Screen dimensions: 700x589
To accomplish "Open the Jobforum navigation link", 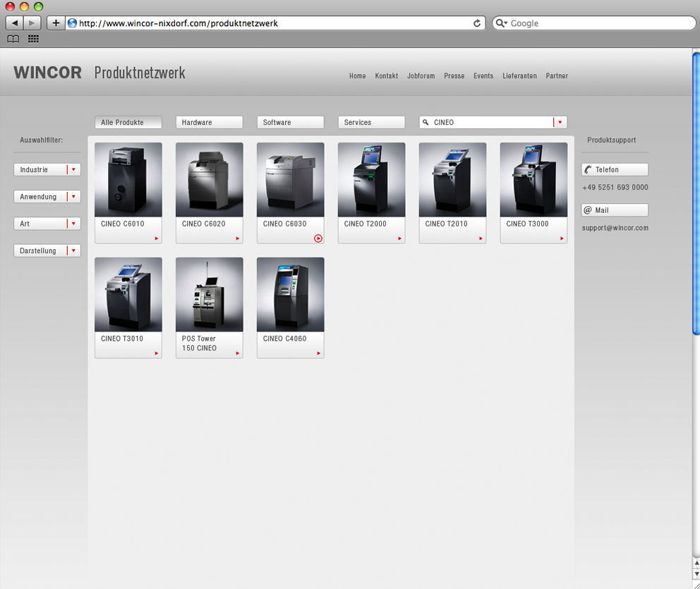I will [421, 76].
